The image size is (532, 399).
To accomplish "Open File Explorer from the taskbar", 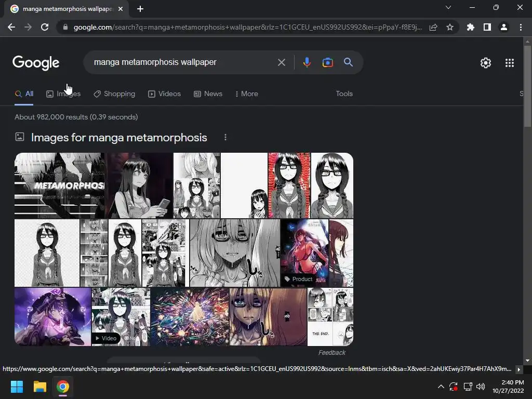I will pyautogui.click(x=39, y=387).
